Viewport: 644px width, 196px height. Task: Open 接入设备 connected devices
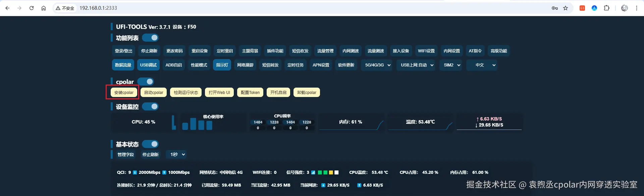tap(401, 51)
